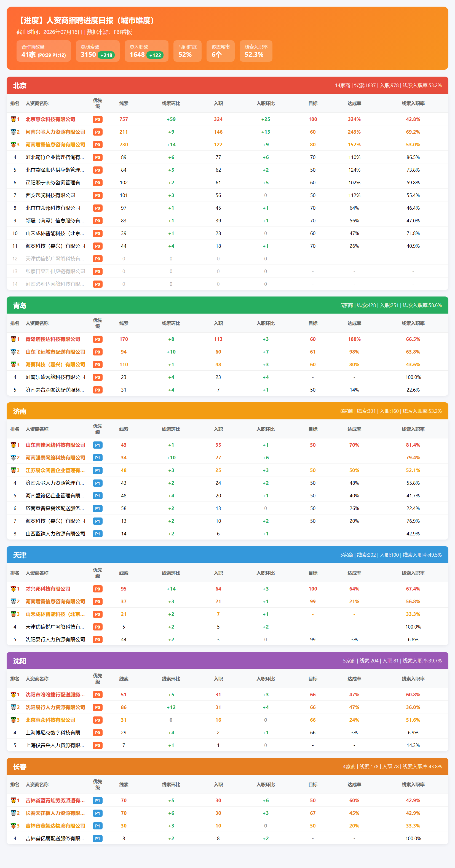Click silver medal icon beside 河南兴驰人力资源有限公司
This screenshot has width=455, height=868.
13,132
